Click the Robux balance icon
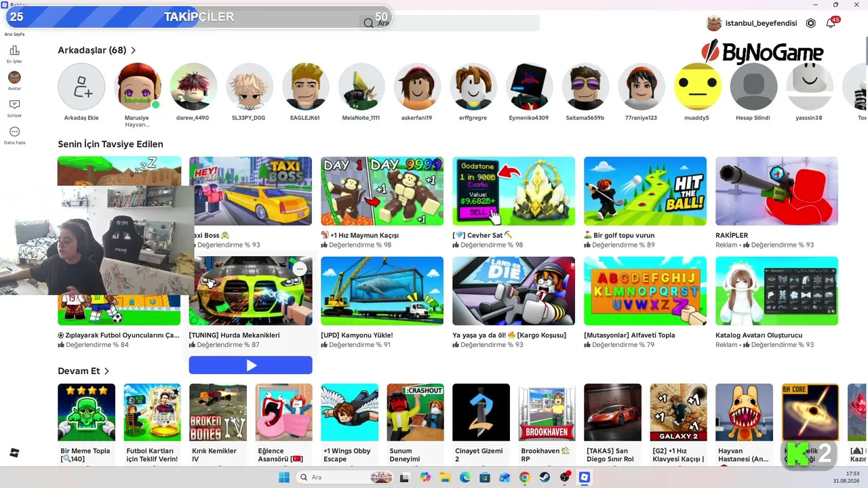The height and width of the screenshot is (488, 868). pyautogui.click(x=810, y=23)
